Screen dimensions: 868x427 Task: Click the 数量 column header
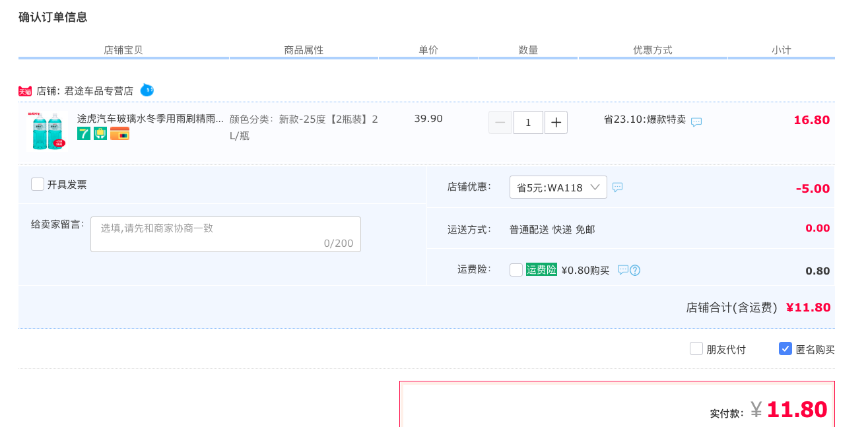click(528, 50)
